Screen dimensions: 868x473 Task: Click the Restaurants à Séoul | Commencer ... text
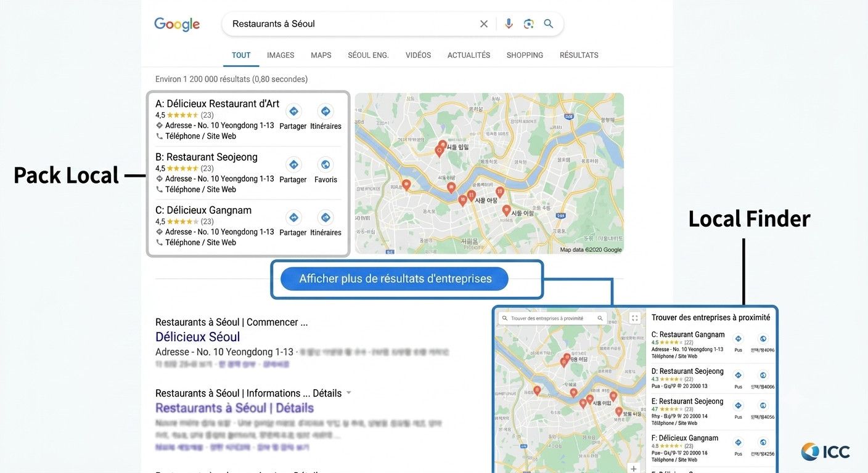click(x=231, y=322)
